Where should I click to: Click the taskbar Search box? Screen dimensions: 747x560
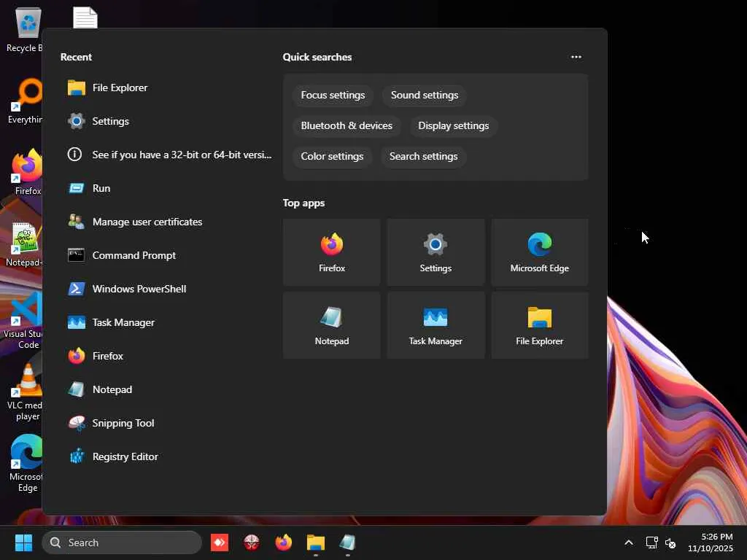[122, 542]
